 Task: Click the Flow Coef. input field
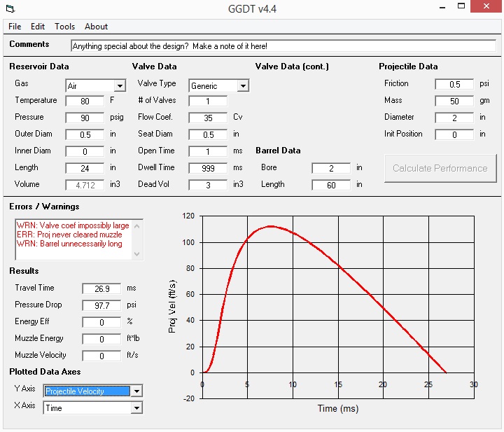(208, 118)
